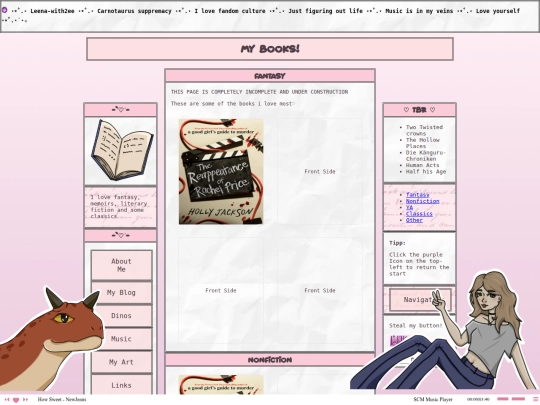Click the SCM Music Player label

coord(433,399)
